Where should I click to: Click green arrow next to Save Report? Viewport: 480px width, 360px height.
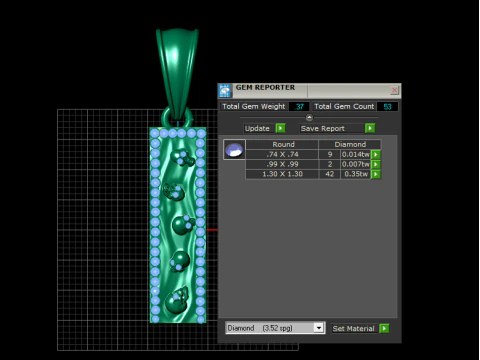pyautogui.click(x=370, y=128)
